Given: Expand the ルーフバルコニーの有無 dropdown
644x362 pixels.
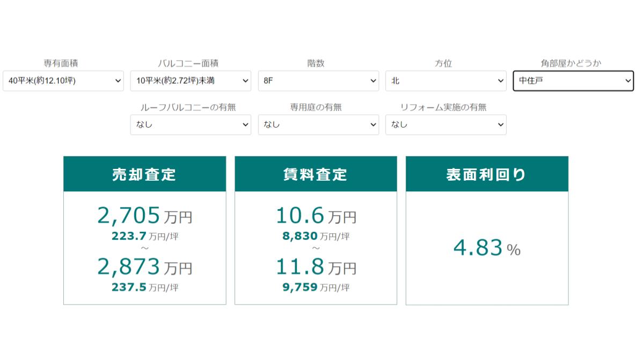Looking at the screenshot, I should tap(191, 124).
